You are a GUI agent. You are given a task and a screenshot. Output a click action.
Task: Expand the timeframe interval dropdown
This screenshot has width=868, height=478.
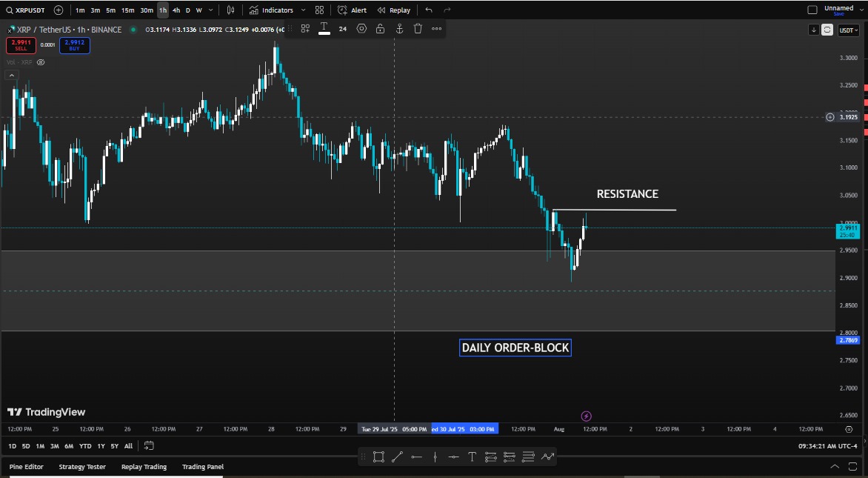click(x=211, y=10)
